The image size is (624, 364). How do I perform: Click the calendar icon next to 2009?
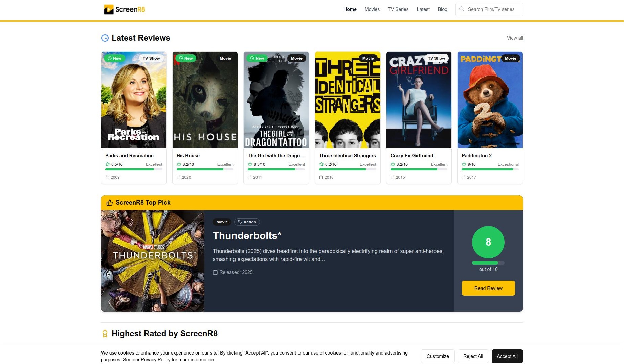point(107,177)
